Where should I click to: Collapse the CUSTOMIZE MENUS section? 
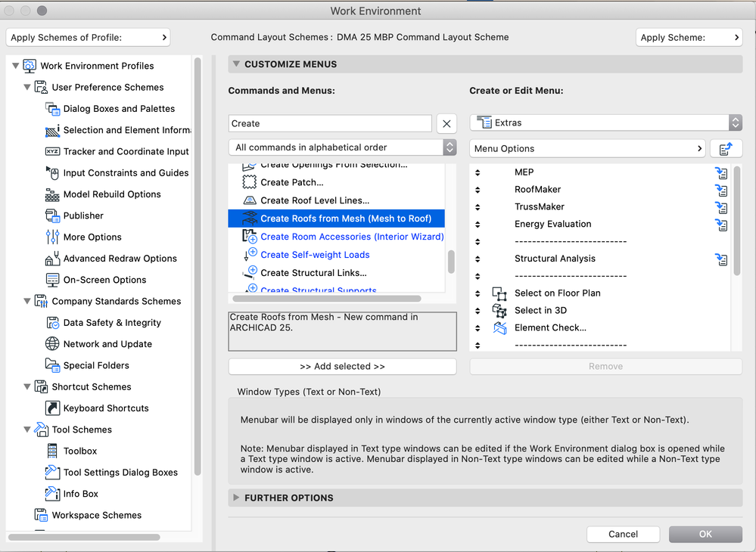coord(236,64)
